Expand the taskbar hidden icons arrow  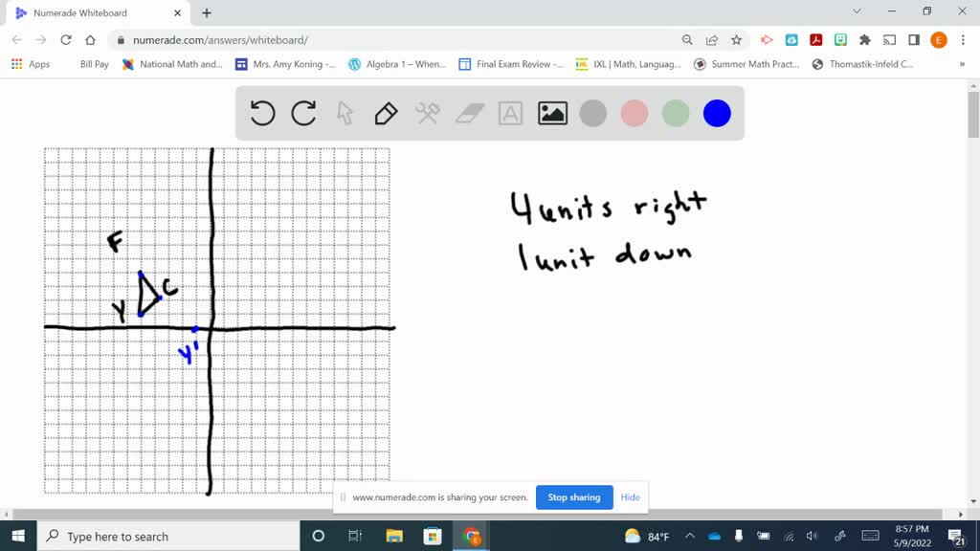(x=690, y=535)
